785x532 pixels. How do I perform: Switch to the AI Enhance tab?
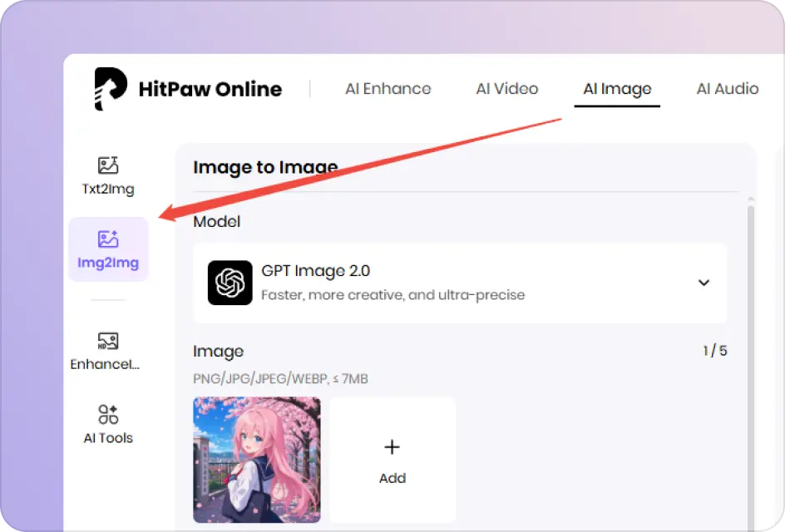[x=388, y=89]
